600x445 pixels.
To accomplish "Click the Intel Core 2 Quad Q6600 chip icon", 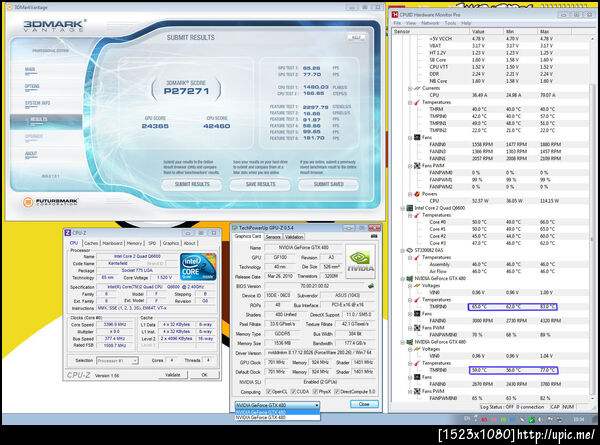I will [409, 208].
